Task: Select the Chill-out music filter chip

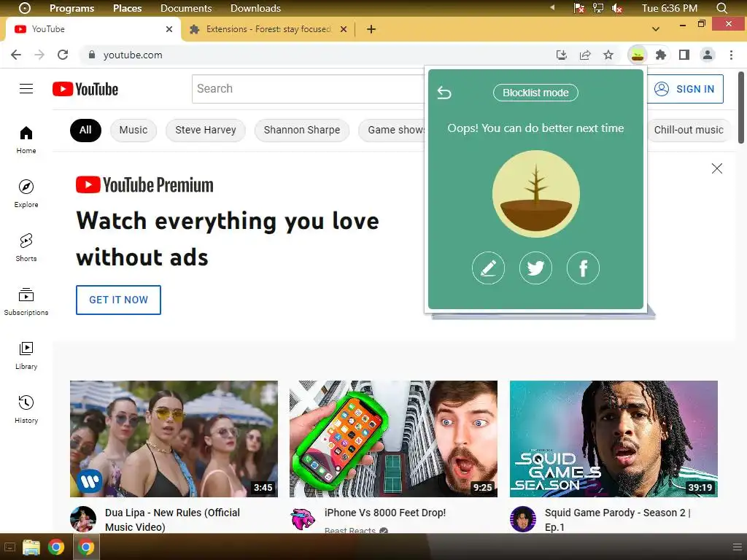Action: 689,130
